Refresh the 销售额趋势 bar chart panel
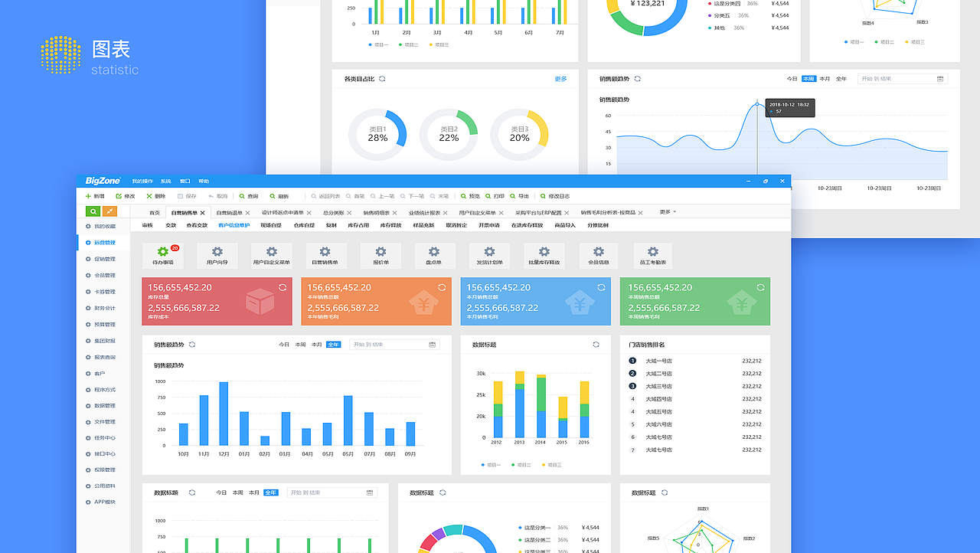The image size is (980, 553). 192,345
